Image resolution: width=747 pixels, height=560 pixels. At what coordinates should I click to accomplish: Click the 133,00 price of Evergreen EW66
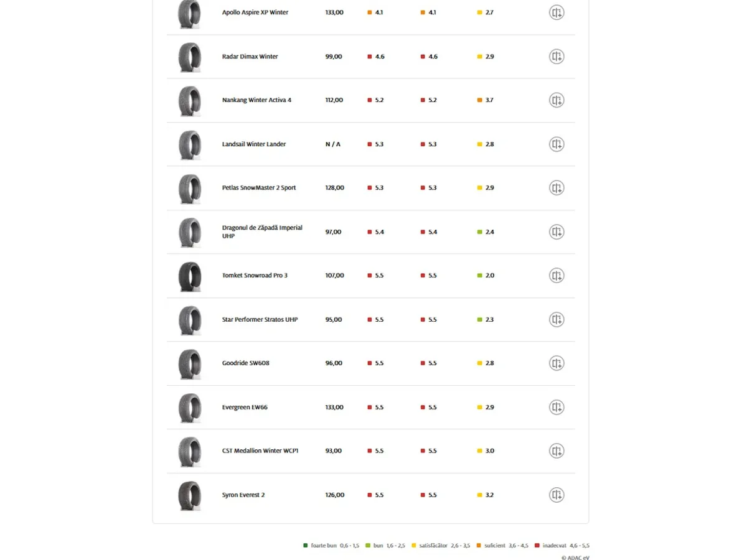point(334,408)
